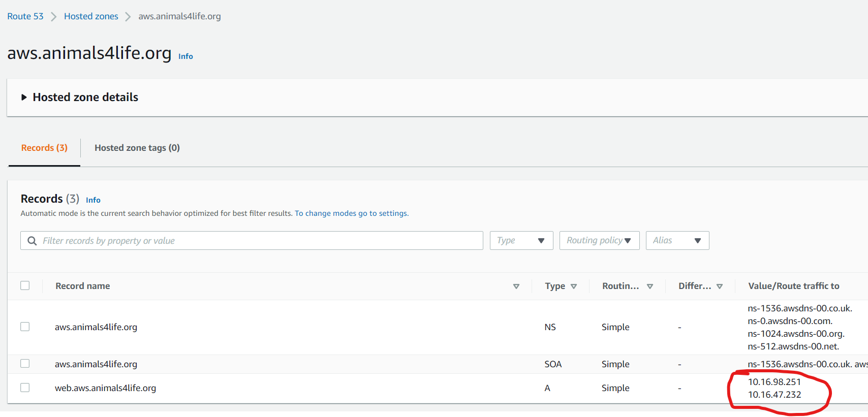
Task: Click aws.animals4life.org breadcrumb text
Action: pyautogui.click(x=179, y=16)
